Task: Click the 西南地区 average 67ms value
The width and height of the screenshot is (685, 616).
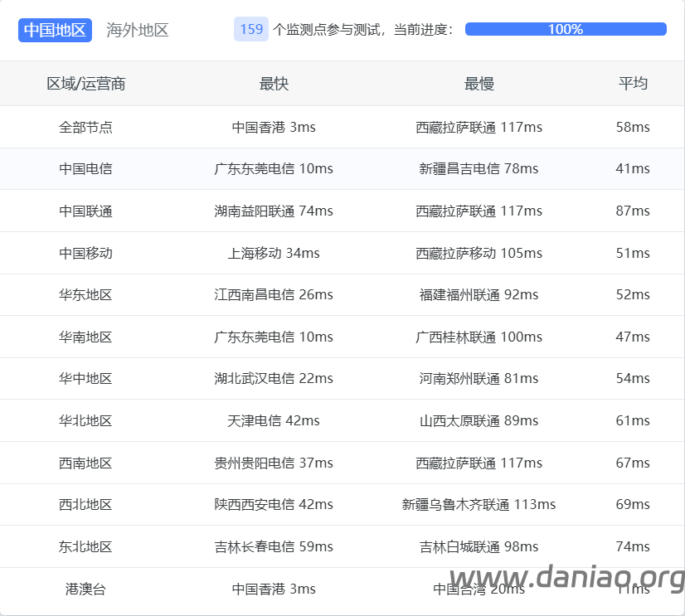Action: click(x=633, y=463)
